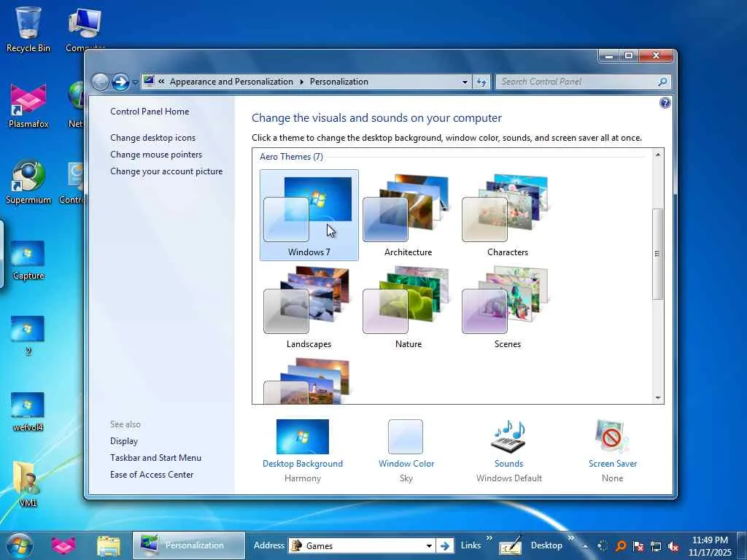The image size is (747, 560).
Task: Click the theme list scroll down arrow
Action: click(658, 397)
